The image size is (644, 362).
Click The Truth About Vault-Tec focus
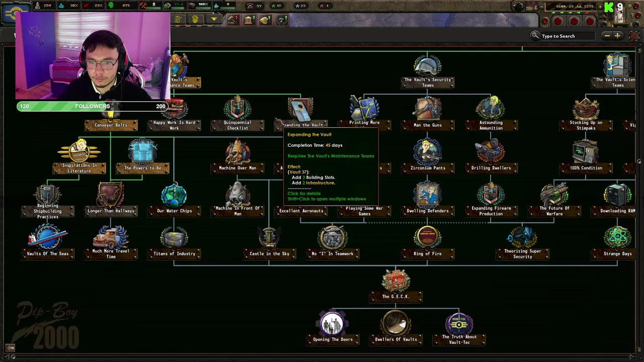459,329
